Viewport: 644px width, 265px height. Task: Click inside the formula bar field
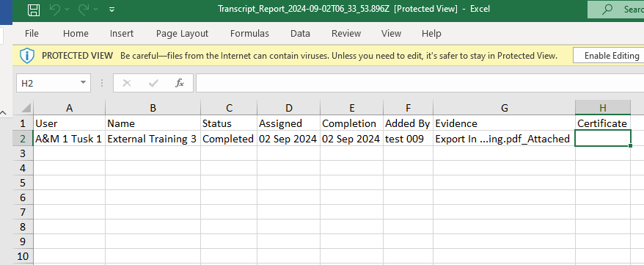point(420,84)
